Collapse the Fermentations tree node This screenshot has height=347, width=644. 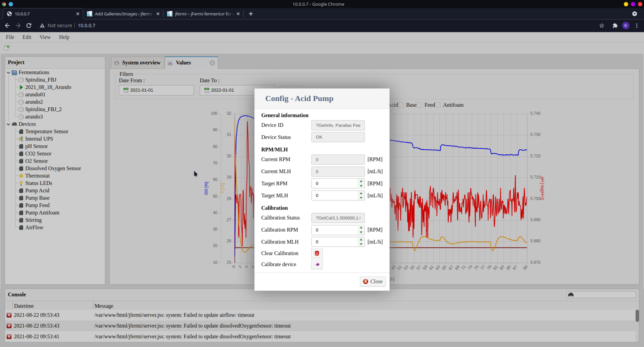8,73
